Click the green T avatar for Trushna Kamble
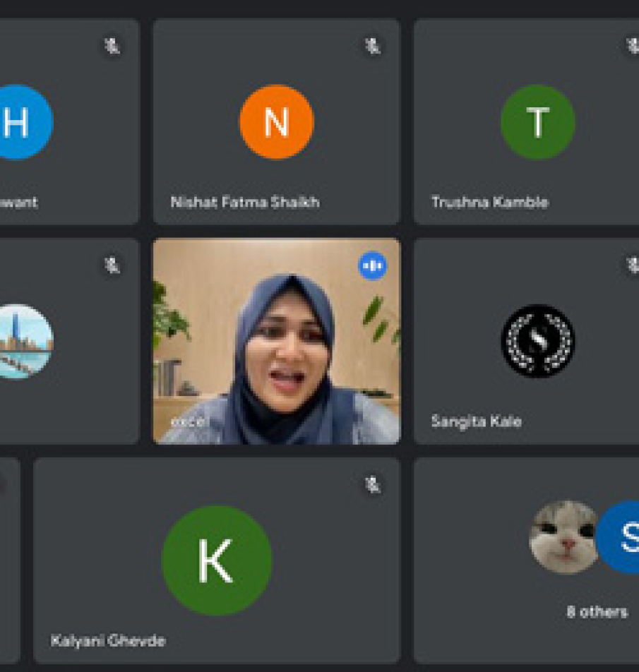This screenshot has width=639, height=672. tap(537, 122)
